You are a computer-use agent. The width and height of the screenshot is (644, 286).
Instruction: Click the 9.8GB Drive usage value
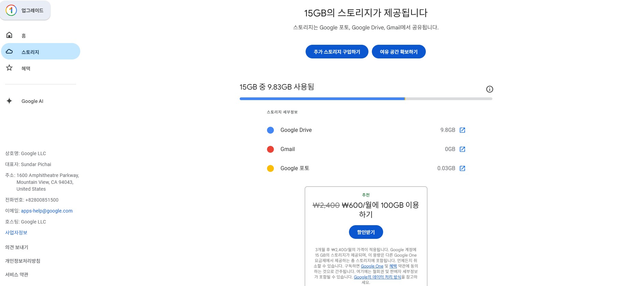pyautogui.click(x=448, y=130)
